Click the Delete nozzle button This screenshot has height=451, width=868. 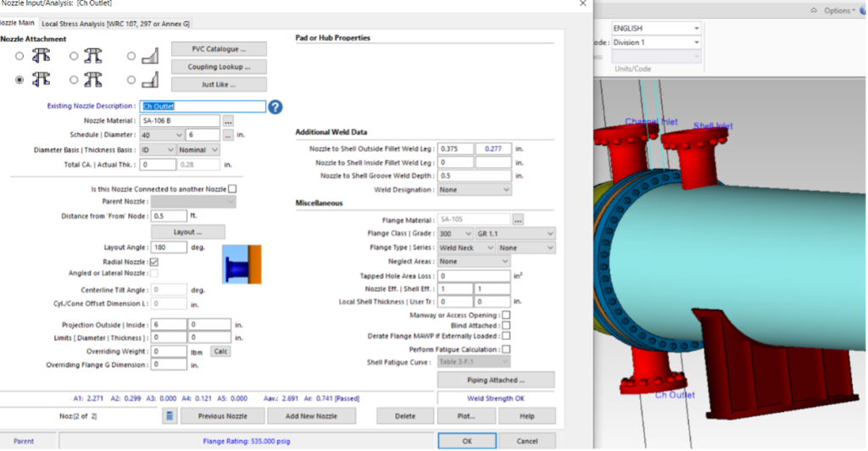pos(405,416)
